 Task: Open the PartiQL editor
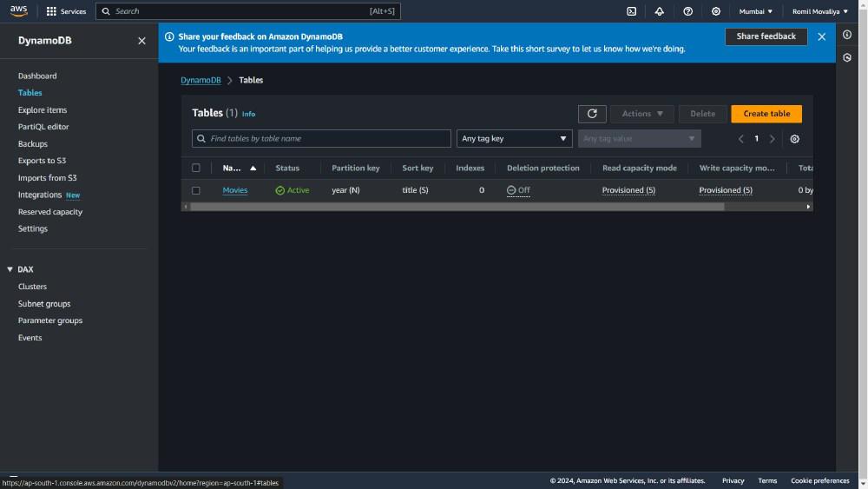tap(43, 127)
